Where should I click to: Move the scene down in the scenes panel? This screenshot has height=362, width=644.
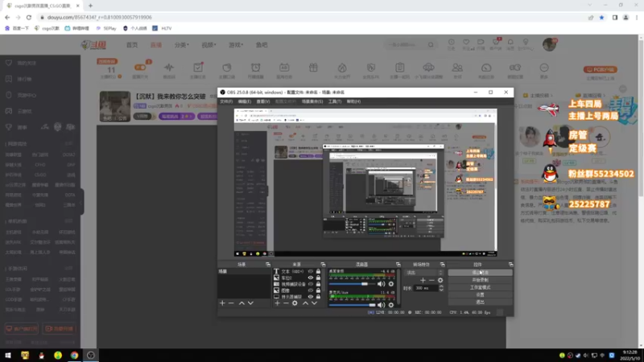250,303
